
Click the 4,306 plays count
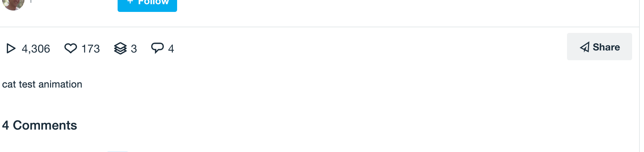36,49
